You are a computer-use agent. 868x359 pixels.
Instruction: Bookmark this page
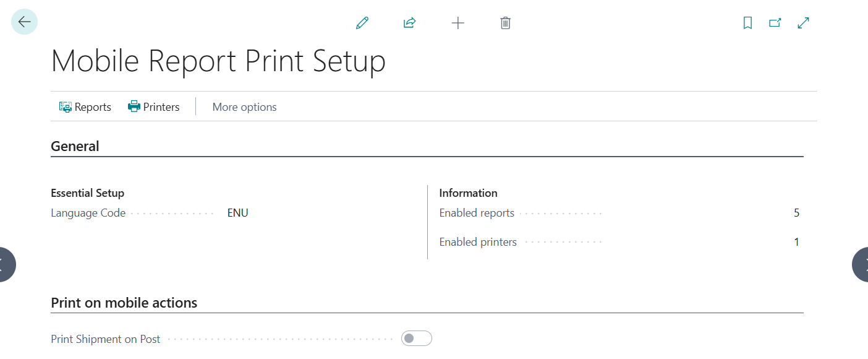[747, 23]
